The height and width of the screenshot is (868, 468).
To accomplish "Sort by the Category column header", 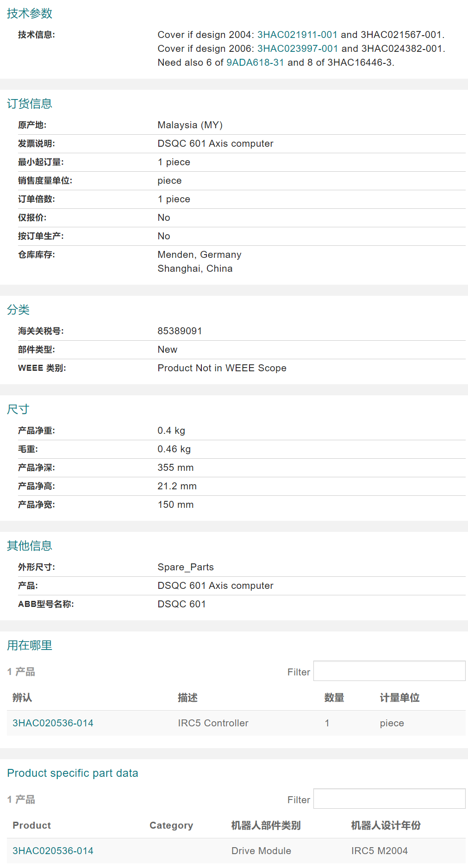I will click(171, 825).
